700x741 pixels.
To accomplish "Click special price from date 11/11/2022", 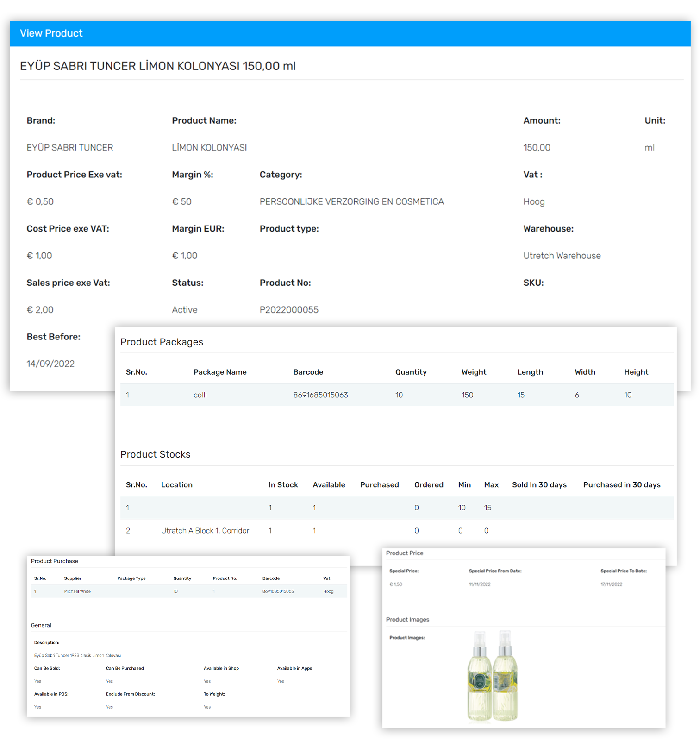I will (480, 584).
